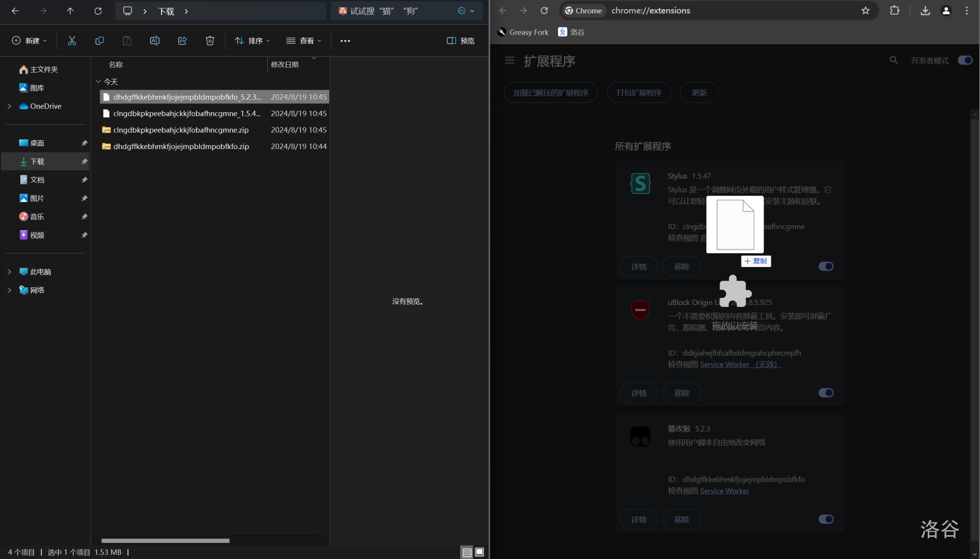
Task: Click 加载已解压的扩展程序 button
Action: click(550, 93)
